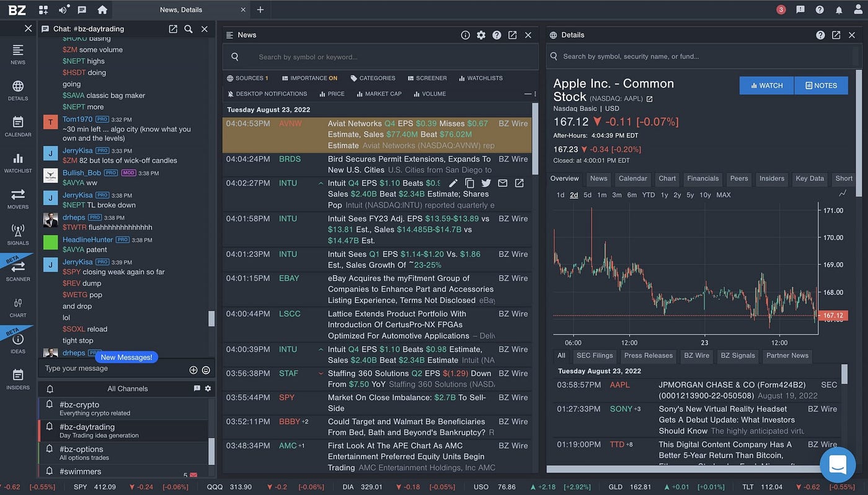Open the Market Cap filter dropdown
The width and height of the screenshot is (868, 495).
pyautogui.click(x=379, y=94)
